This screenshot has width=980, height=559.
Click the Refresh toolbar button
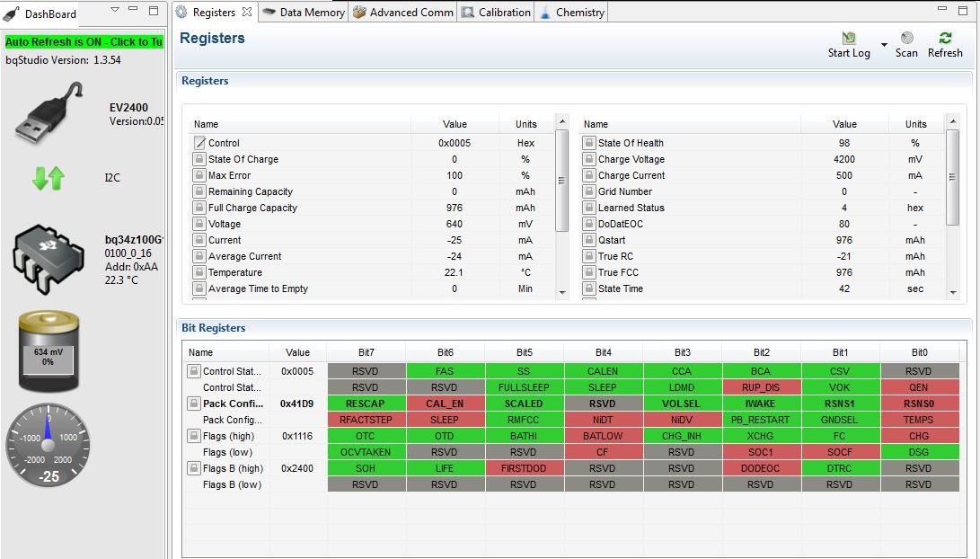pos(945,45)
